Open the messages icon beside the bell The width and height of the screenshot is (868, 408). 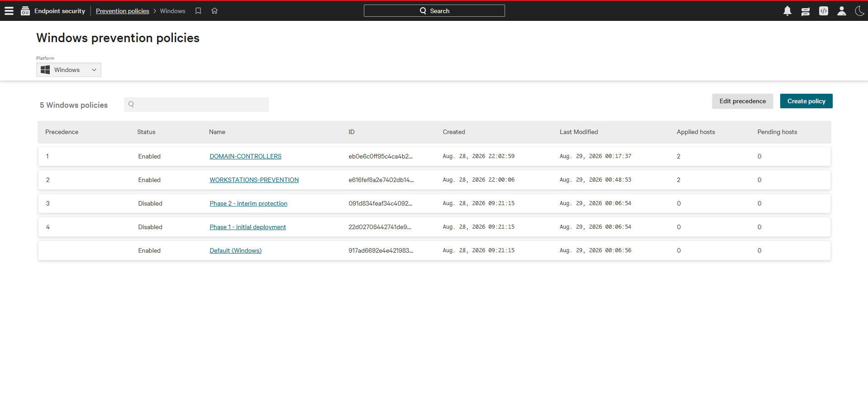click(806, 11)
